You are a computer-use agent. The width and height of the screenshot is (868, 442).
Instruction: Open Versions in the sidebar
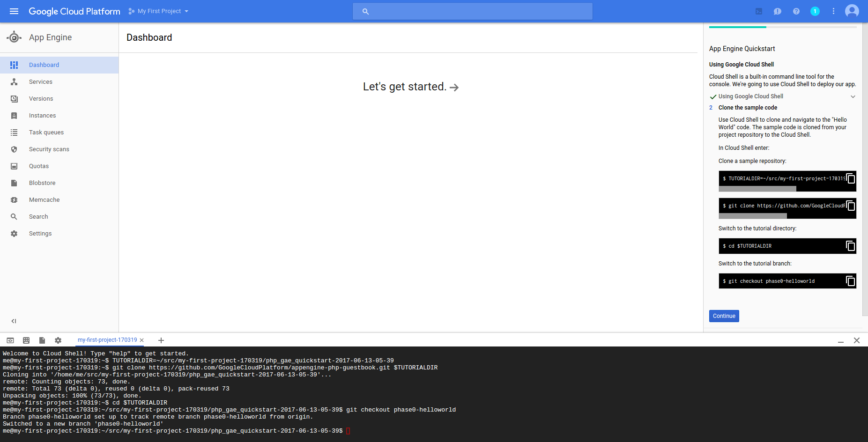tap(59, 99)
